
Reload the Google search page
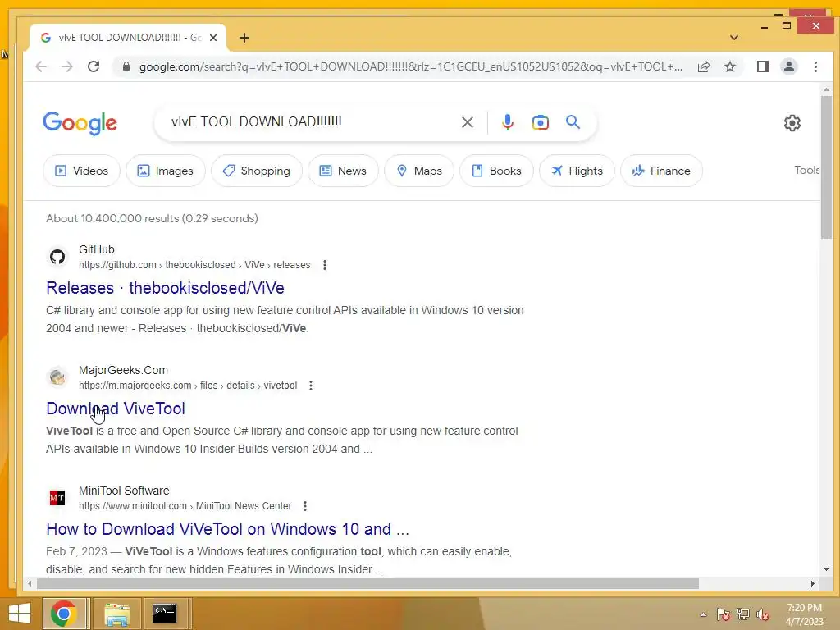point(94,66)
